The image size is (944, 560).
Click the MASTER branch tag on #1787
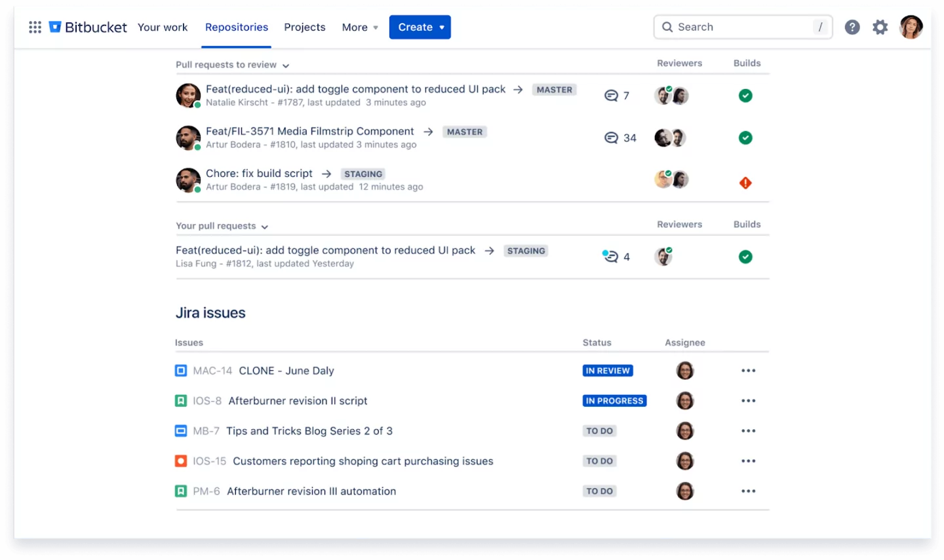click(x=554, y=90)
